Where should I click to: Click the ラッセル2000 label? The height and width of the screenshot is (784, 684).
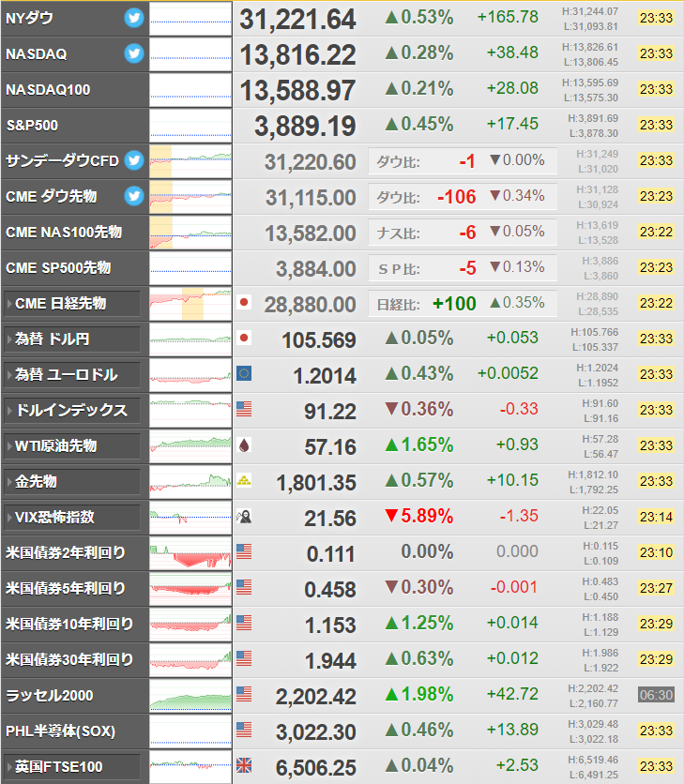click(x=50, y=696)
